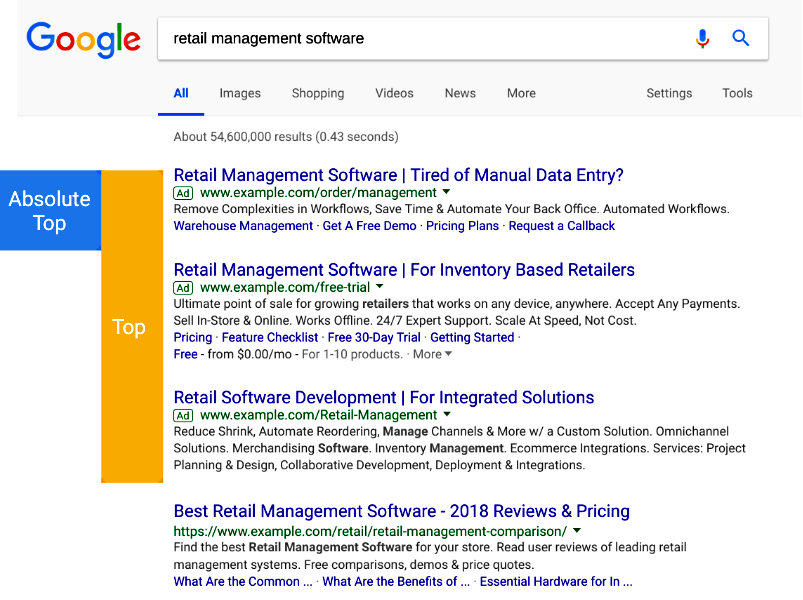
Task: Run the search using the magnifying glass icon
Action: [740, 37]
